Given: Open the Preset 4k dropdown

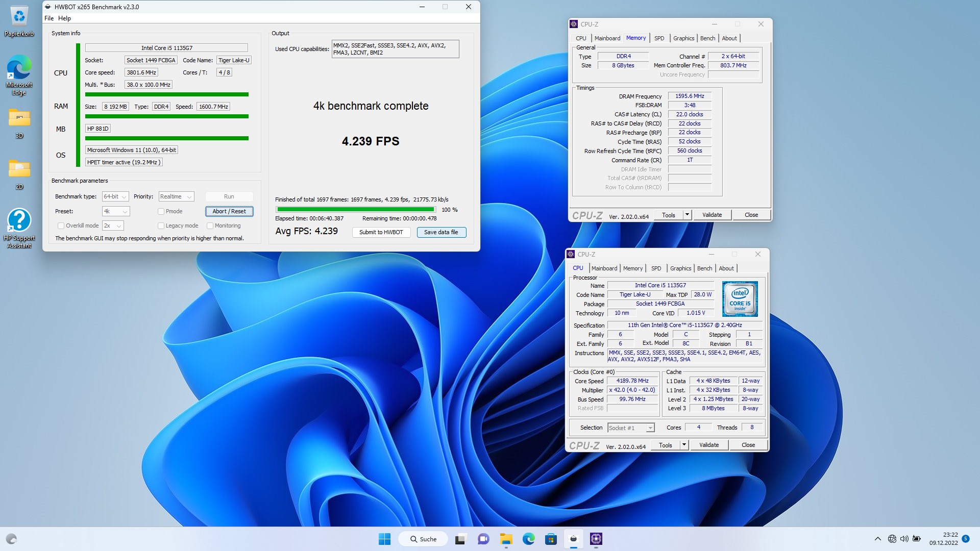Looking at the screenshot, I should [x=116, y=211].
